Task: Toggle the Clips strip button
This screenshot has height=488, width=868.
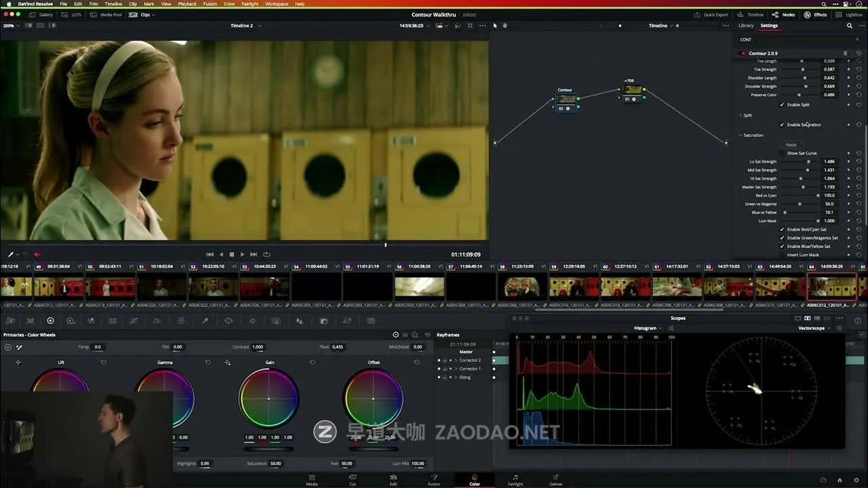Action: (140, 14)
